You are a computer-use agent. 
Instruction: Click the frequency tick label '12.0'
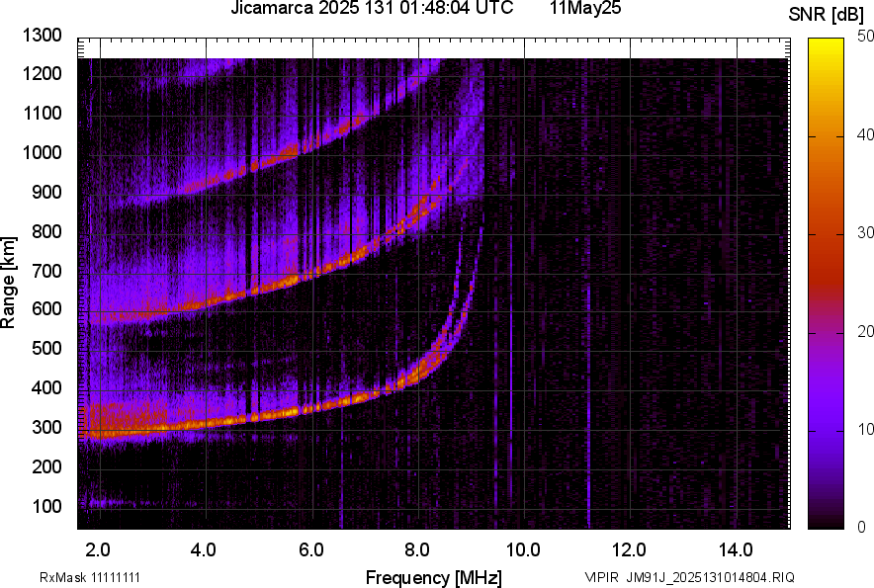click(630, 550)
